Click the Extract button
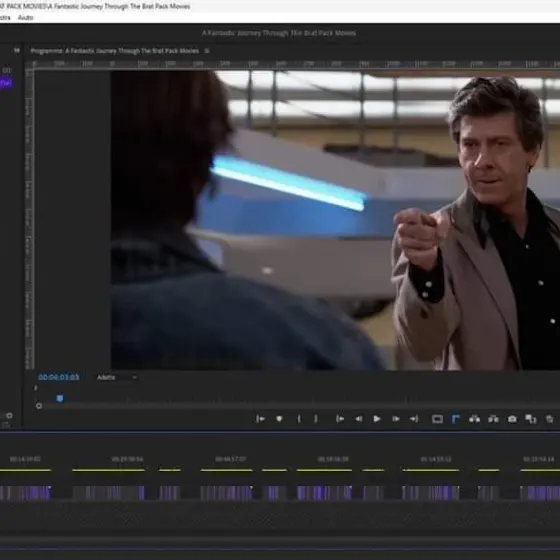This screenshot has width=560, height=560. tap(493, 419)
